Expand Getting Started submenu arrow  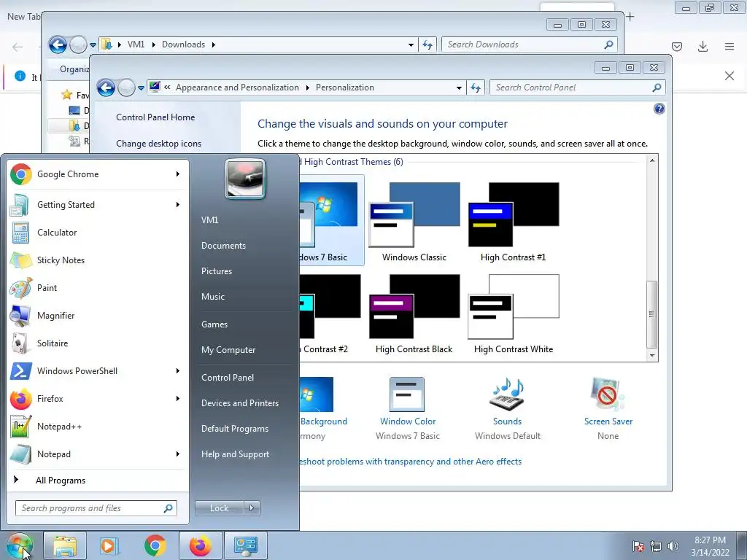coord(178,205)
